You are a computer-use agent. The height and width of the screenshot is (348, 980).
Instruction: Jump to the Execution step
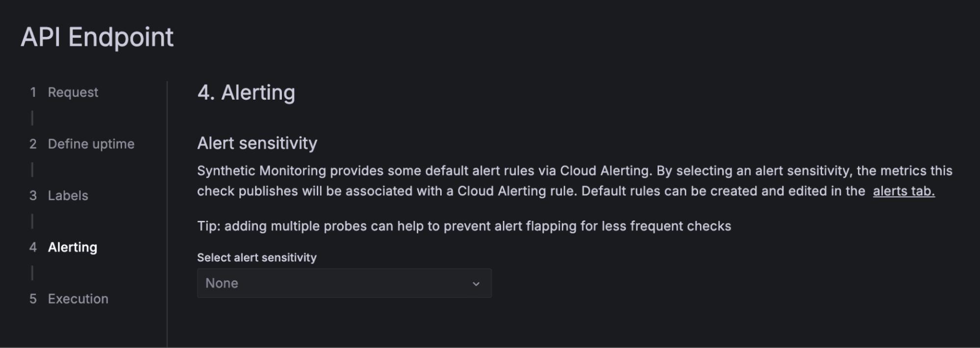pos(77,298)
